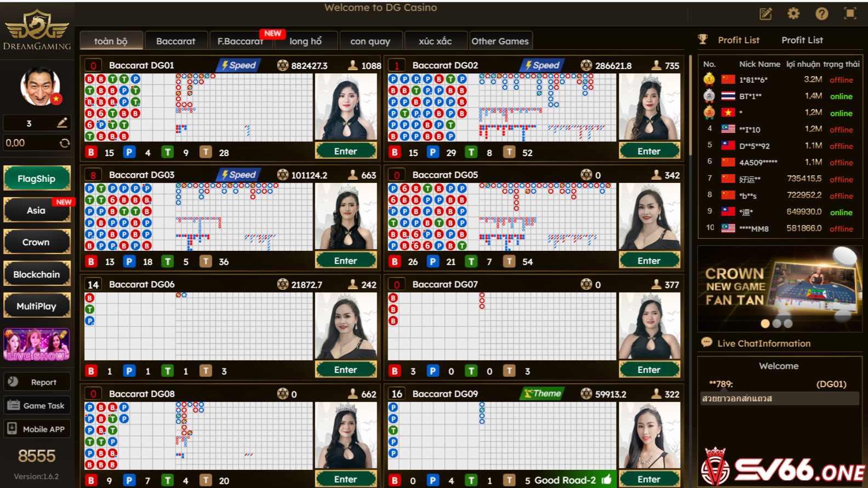Toggle fullscreen icon in top bar
The height and width of the screenshot is (488, 868).
click(850, 14)
